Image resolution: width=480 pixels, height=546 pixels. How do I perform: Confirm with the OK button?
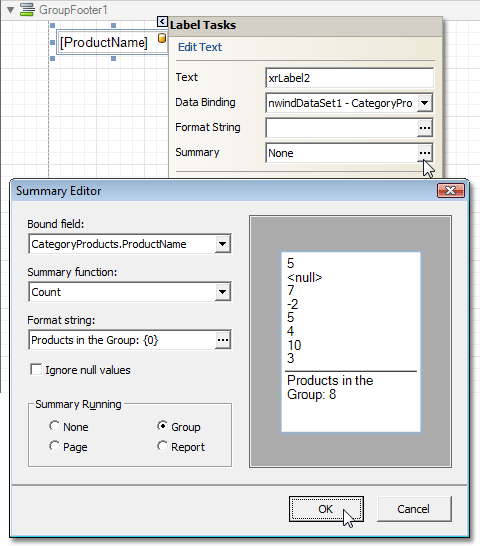coord(326,509)
